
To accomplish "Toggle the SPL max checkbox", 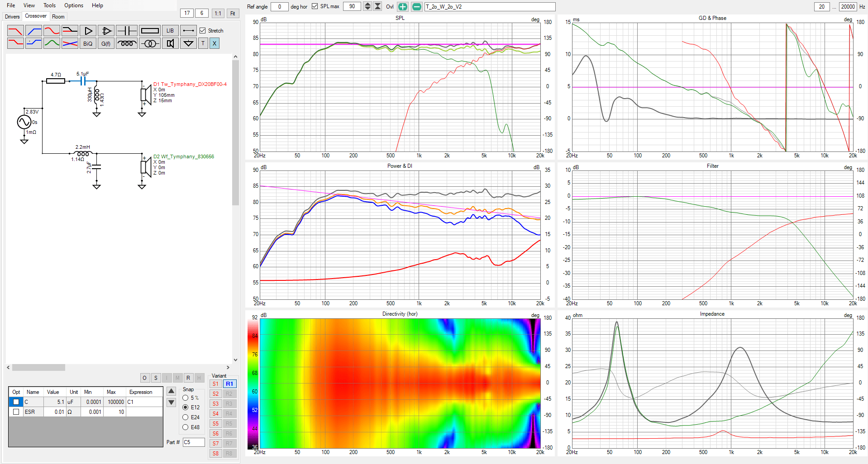I will pyautogui.click(x=315, y=6).
